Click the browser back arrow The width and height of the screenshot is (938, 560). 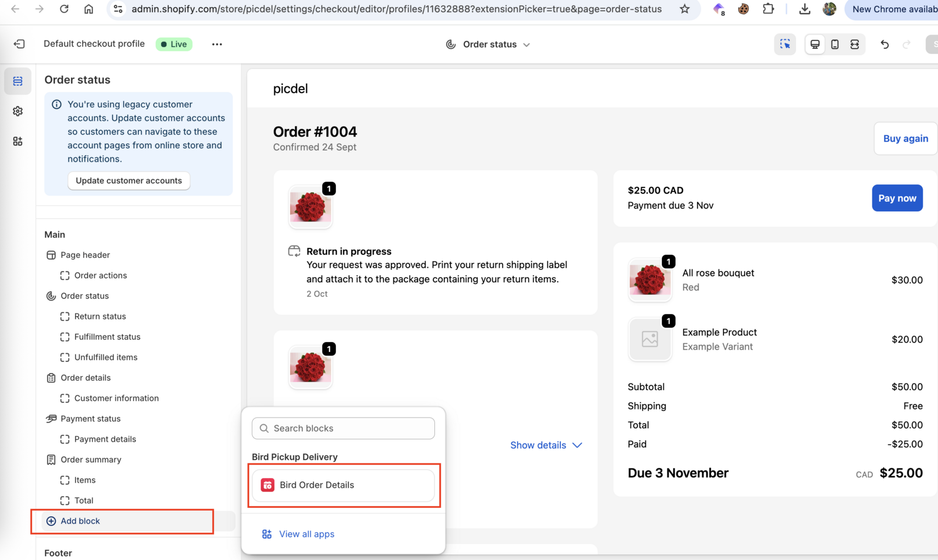[15, 9]
